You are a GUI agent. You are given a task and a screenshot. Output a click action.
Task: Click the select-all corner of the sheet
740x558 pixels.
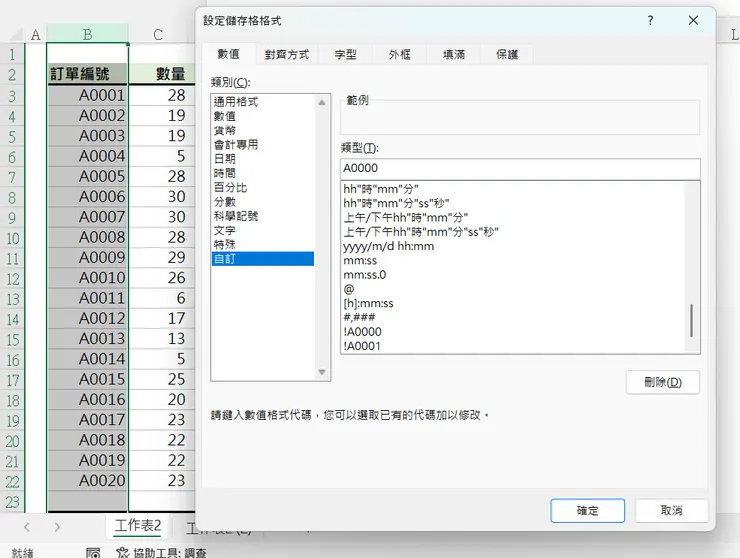tap(14, 35)
